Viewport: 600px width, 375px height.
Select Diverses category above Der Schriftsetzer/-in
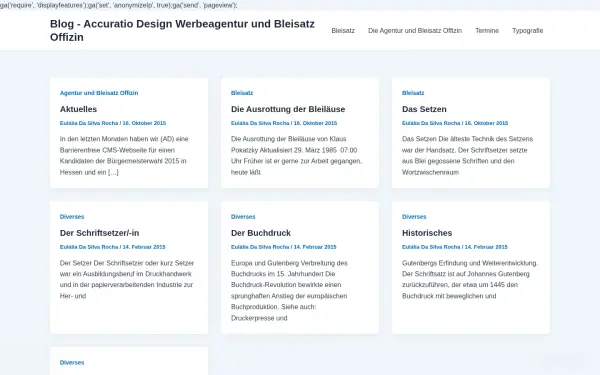click(72, 217)
